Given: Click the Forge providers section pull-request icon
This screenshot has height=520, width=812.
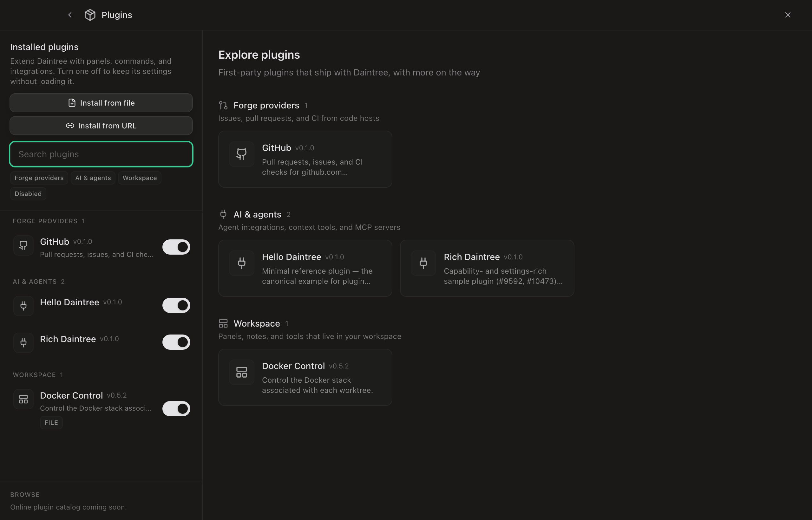Looking at the screenshot, I should click(223, 105).
